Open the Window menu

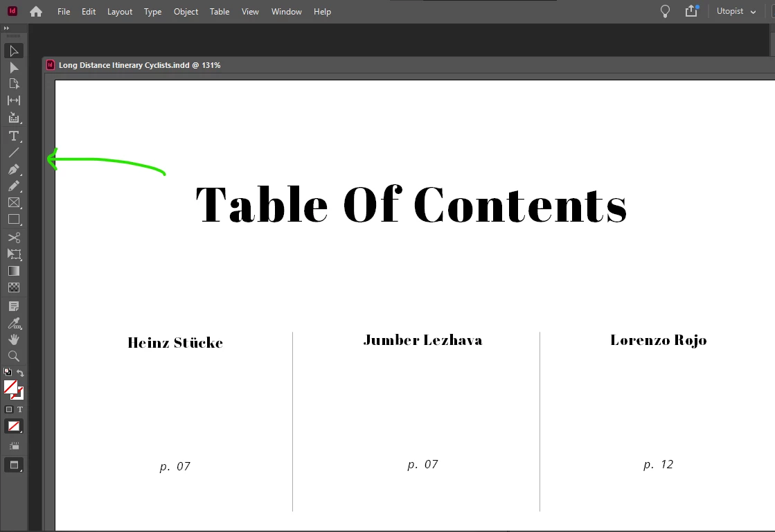coord(286,11)
